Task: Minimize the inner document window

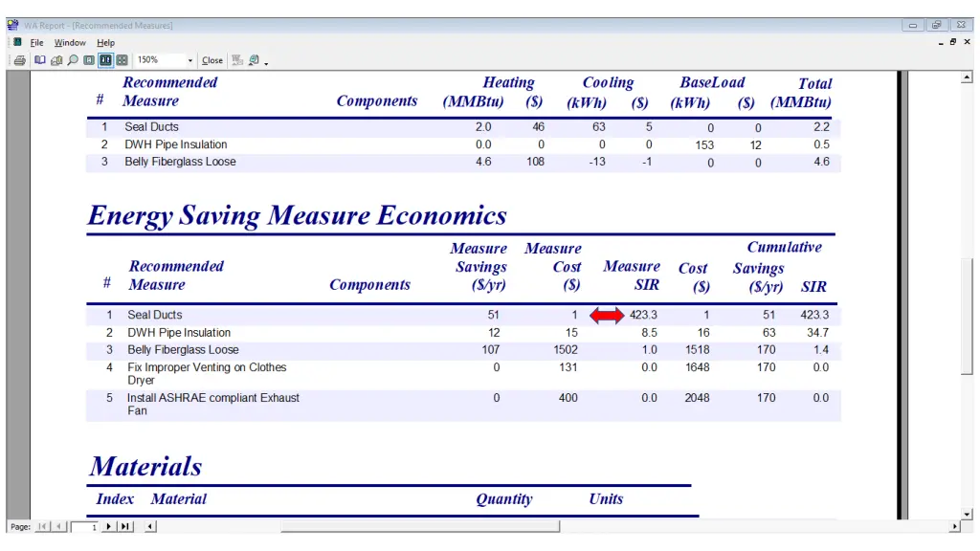Action: coord(941,42)
